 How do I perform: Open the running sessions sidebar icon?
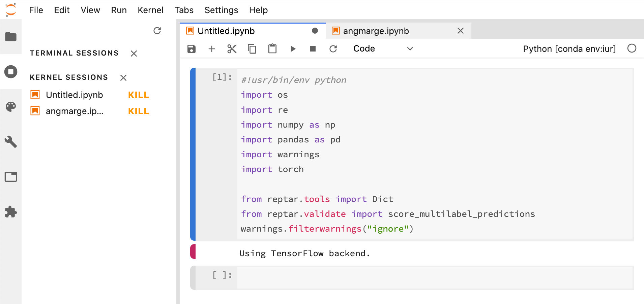pyautogui.click(x=11, y=72)
